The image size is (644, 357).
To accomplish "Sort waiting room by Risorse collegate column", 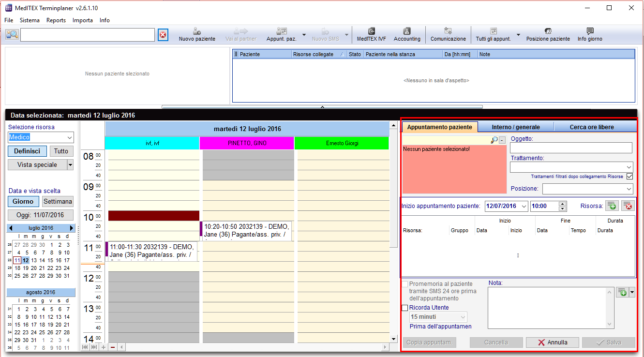I will pyautogui.click(x=319, y=54).
